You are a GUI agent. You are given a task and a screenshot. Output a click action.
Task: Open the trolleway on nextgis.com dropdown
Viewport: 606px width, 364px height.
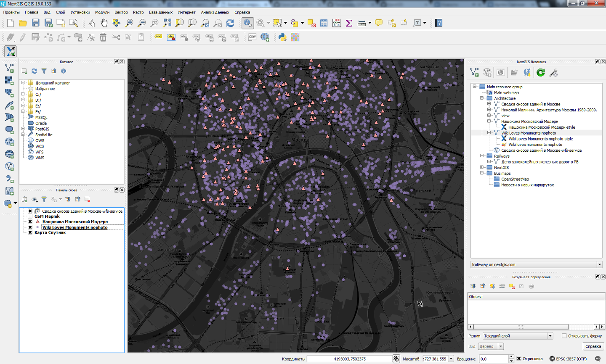tap(599, 265)
